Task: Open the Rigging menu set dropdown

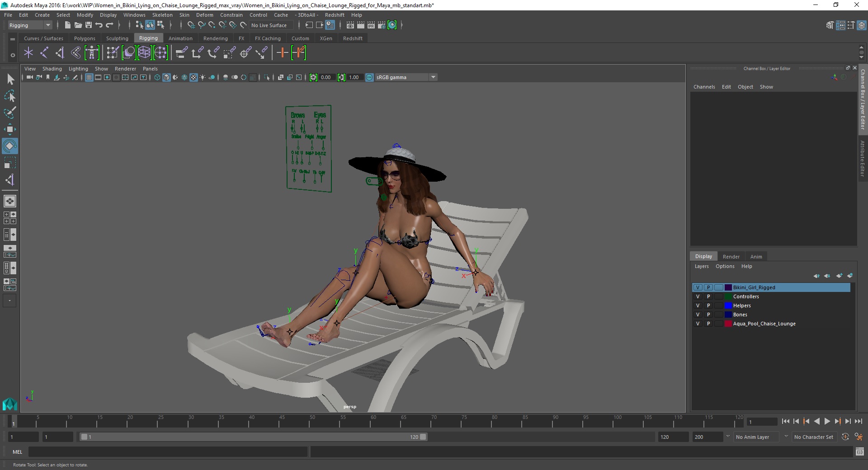Action: (x=30, y=25)
